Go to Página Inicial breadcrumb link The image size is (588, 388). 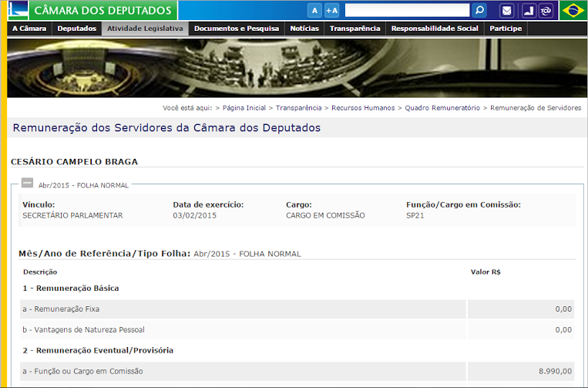coord(244,108)
